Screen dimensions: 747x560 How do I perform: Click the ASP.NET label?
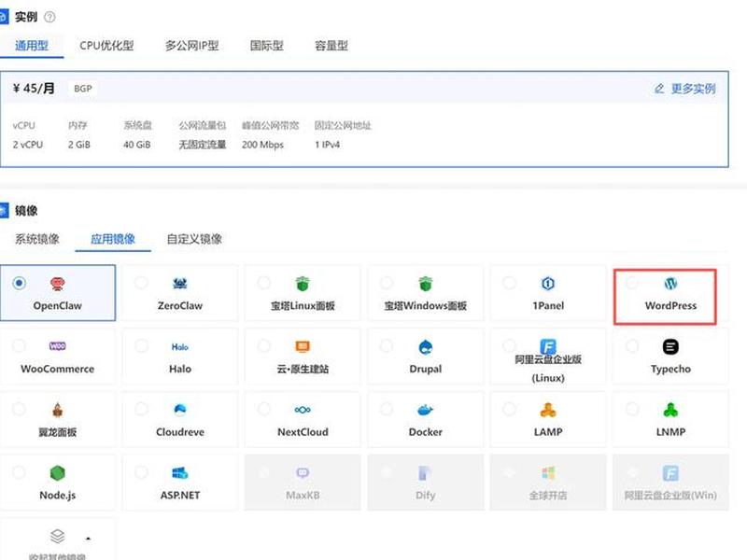(180, 496)
